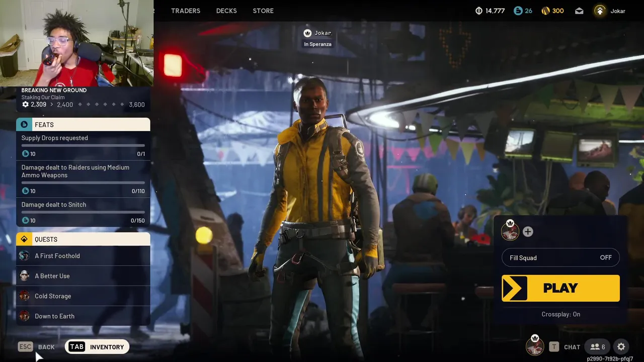
Task: Open the A First Foothold quest
Action: (83, 256)
